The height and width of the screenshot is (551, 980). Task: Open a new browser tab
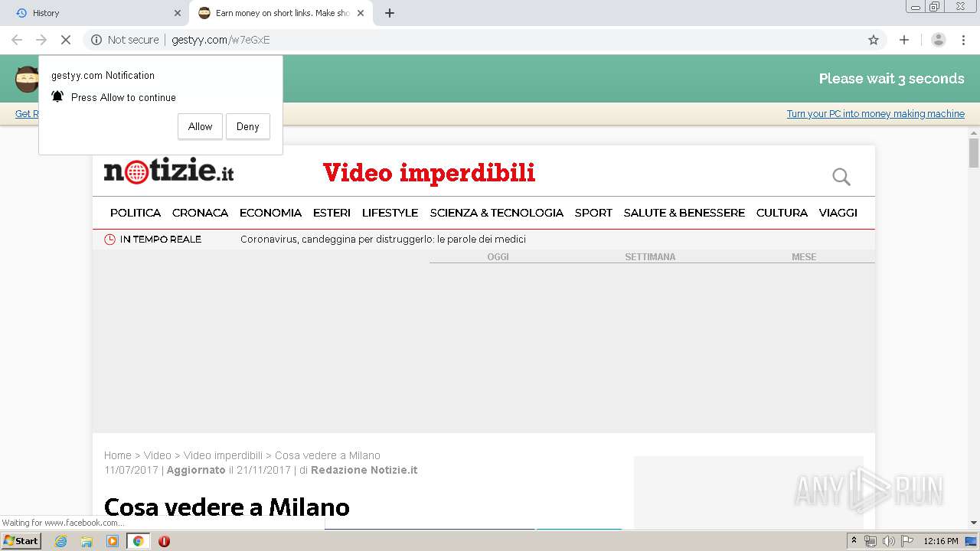tap(390, 13)
